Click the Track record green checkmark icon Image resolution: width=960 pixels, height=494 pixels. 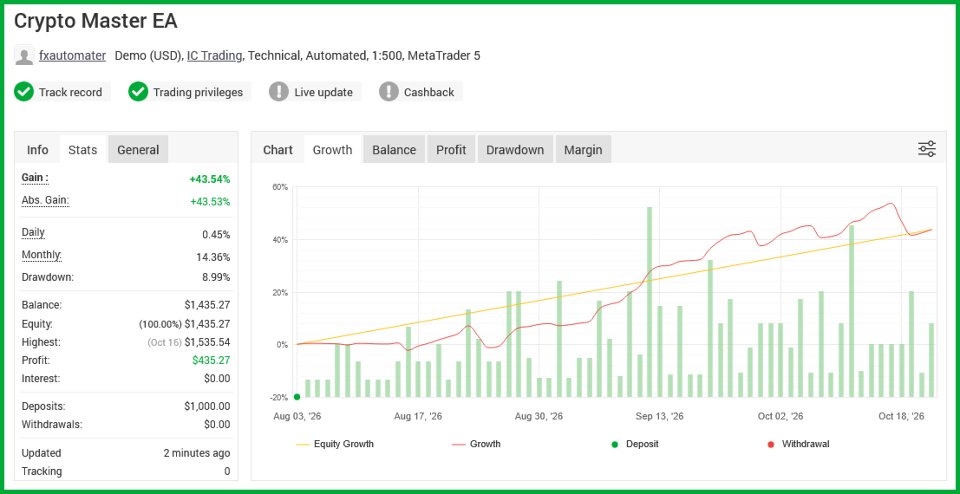coord(24,92)
